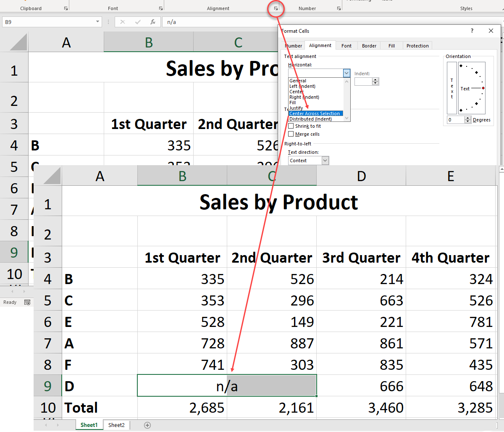Toggle the Horizontal alignment dropdown arrow

346,73
